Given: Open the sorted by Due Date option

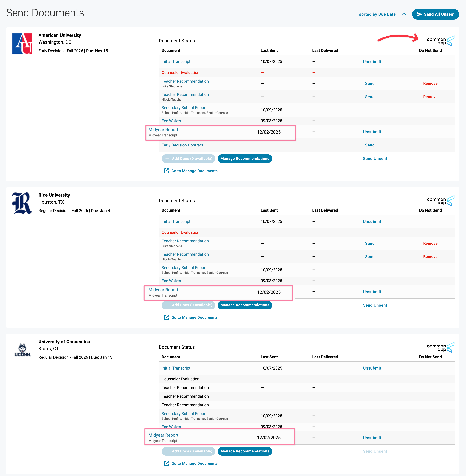Looking at the screenshot, I should [377, 14].
